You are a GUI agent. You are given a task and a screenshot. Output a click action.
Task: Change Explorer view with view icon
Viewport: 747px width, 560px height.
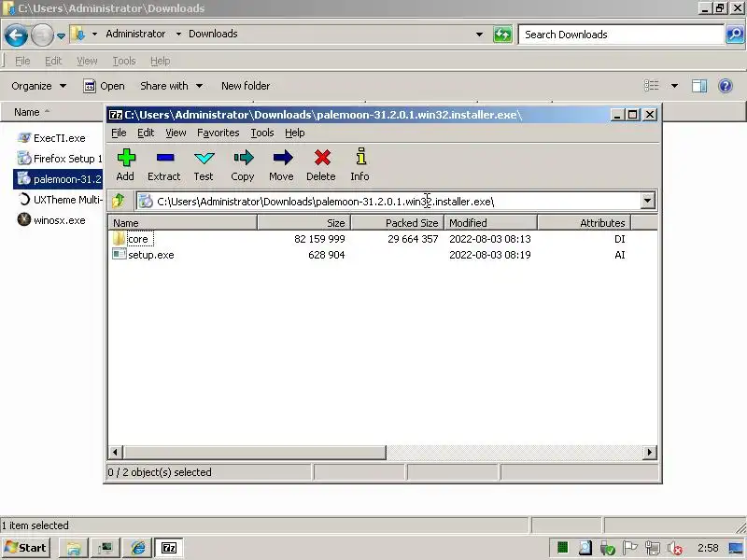coord(652,86)
